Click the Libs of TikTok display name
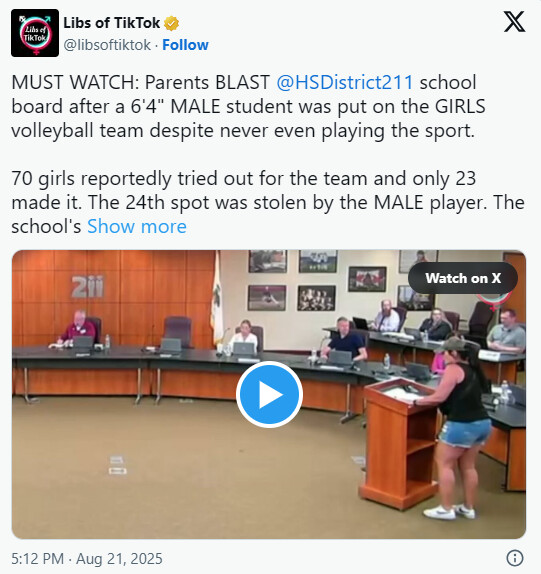The height and width of the screenshot is (574, 541). point(112,23)
